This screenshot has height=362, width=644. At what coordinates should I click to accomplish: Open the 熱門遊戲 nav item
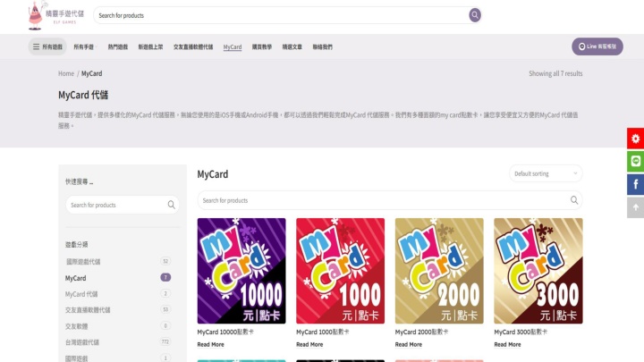point(118,46)
